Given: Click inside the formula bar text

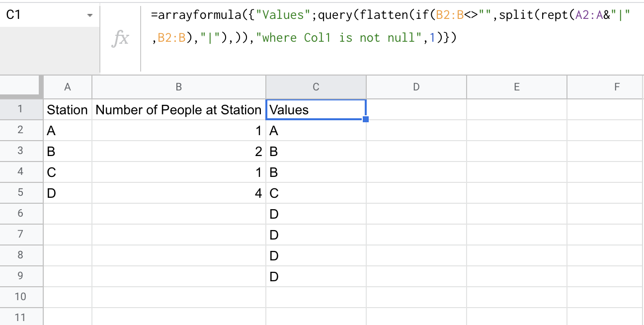Looking at the screenshot, I should 392,26.
